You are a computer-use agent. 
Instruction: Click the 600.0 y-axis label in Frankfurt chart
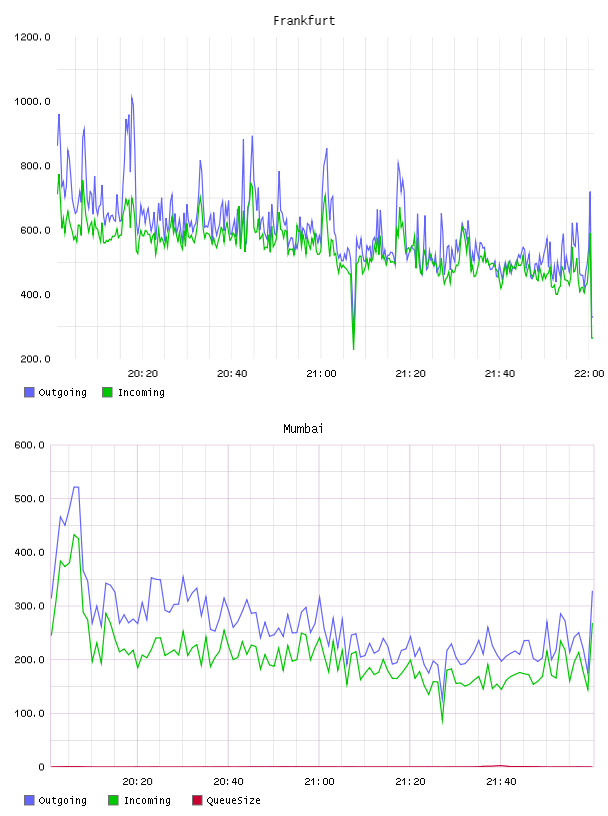click(35, 231)
